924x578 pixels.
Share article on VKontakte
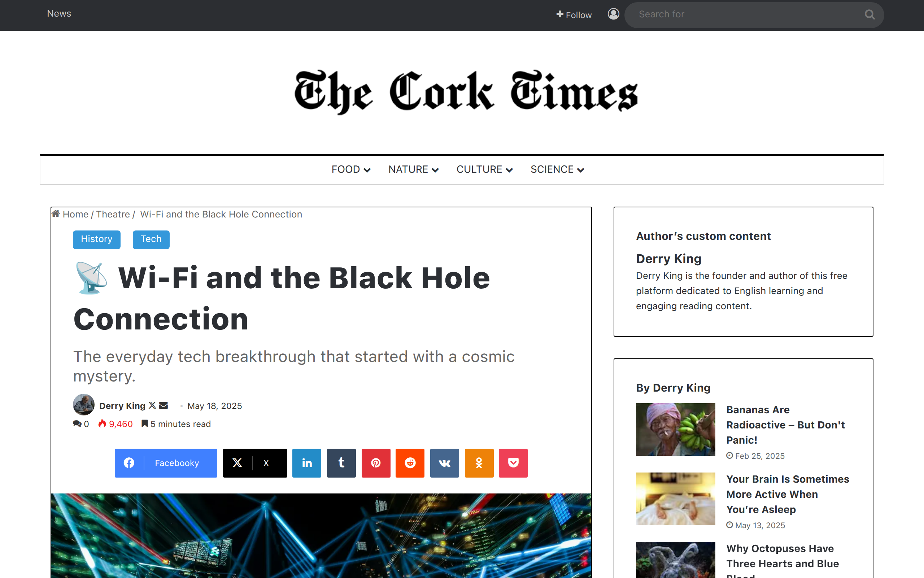point(444,463)
